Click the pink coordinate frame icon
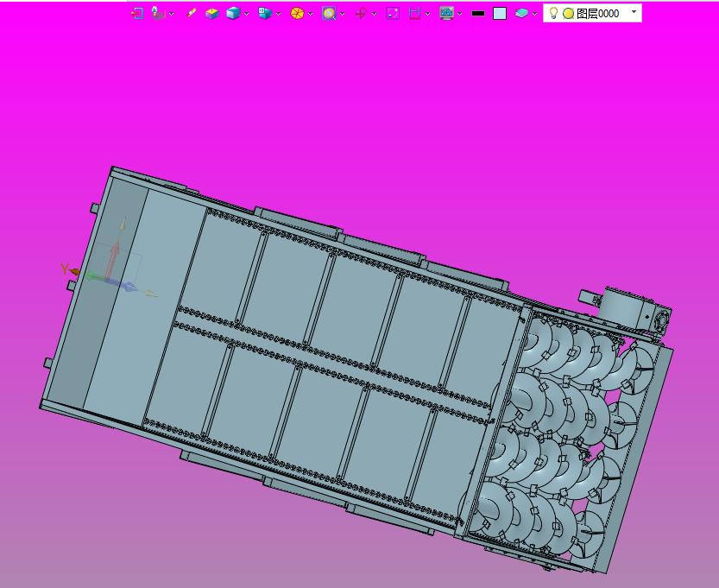Viewport: 719px width, 588px height. [158, 13]
